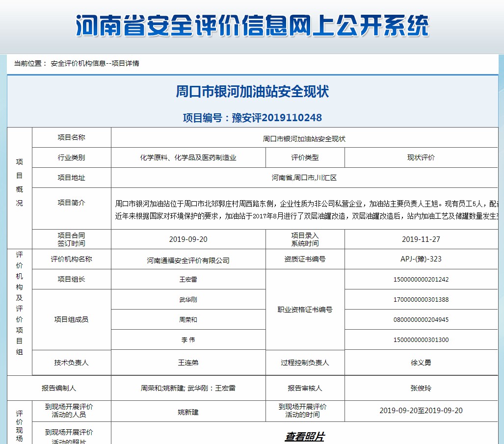Click the 评价机构名称 label cell
Screen dimensions: 504x444
click(71, 259)
